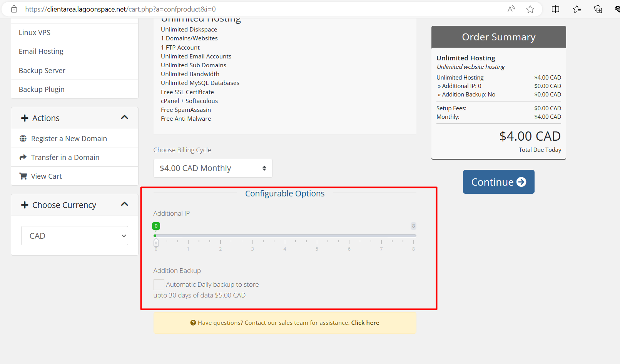Screen dimensions: 620x364
Task: Click the site lock icon in address bar
Action: 14,9
